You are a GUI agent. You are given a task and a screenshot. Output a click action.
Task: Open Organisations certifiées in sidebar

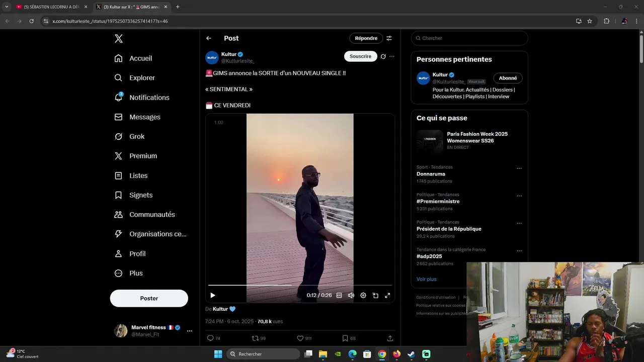click(x=150, y=234)
